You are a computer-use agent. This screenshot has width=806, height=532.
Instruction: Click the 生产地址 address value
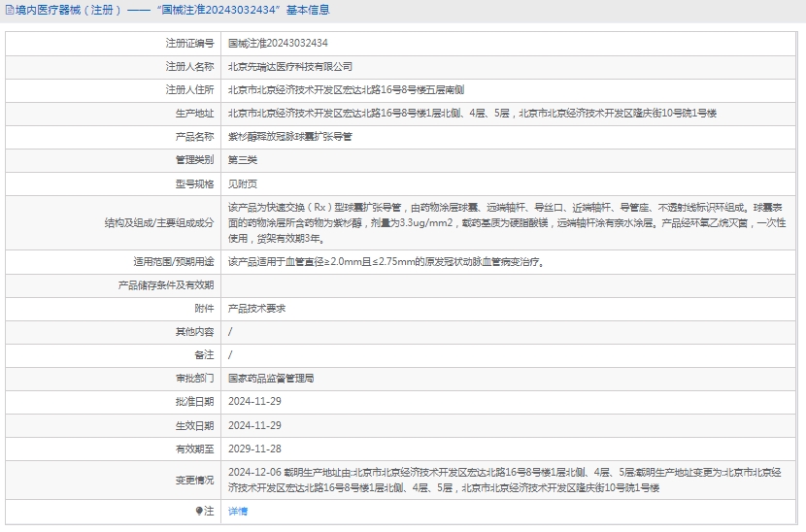(x=472, y=114)
